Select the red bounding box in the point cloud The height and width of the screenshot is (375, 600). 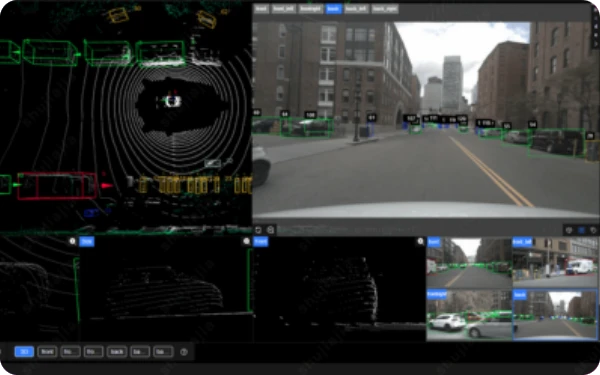coord(57,186)
